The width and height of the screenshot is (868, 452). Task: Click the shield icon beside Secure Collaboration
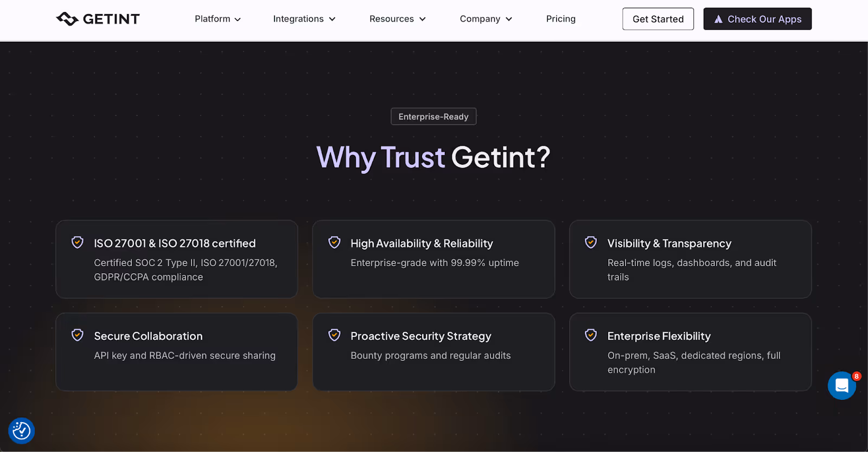78,335
